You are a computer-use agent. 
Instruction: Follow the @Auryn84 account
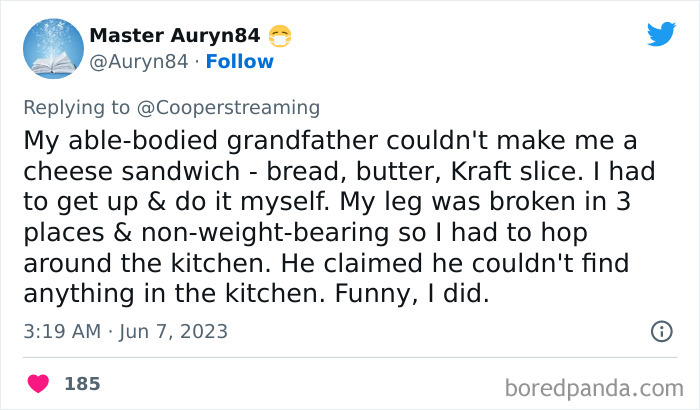point(239,61)
